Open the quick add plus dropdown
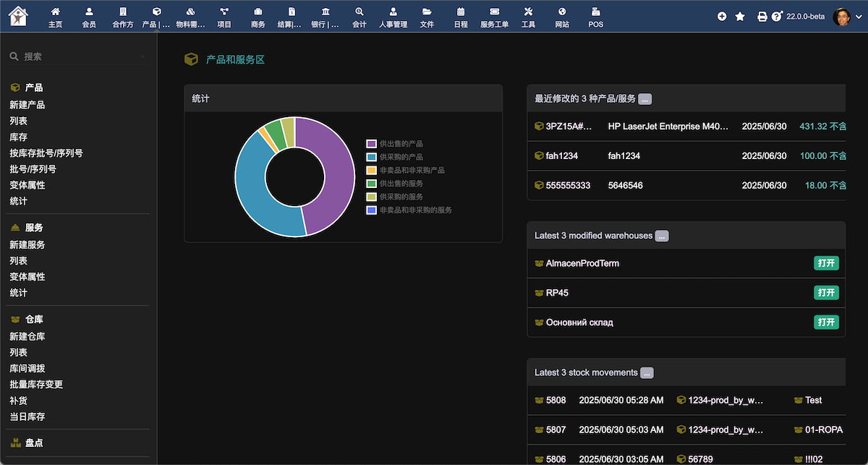The width and height of the screenshot is (868, 465). [x=722, y=17]
